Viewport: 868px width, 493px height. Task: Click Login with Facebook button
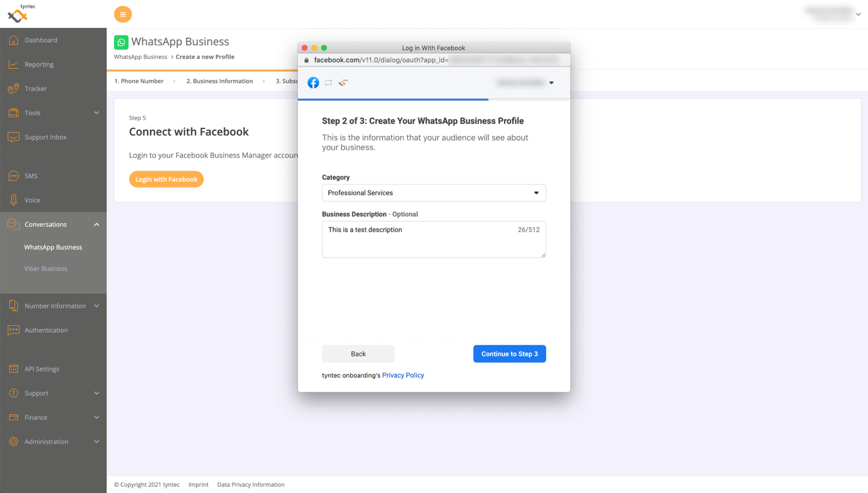click(166, 179)
